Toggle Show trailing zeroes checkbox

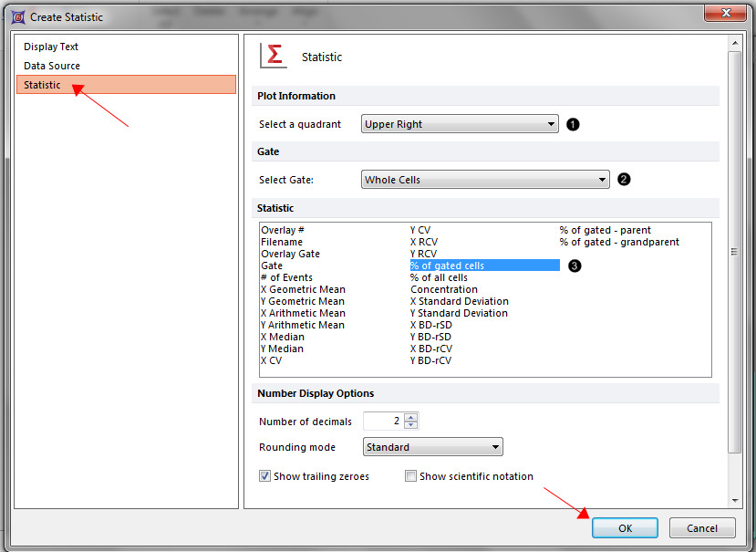264,476
